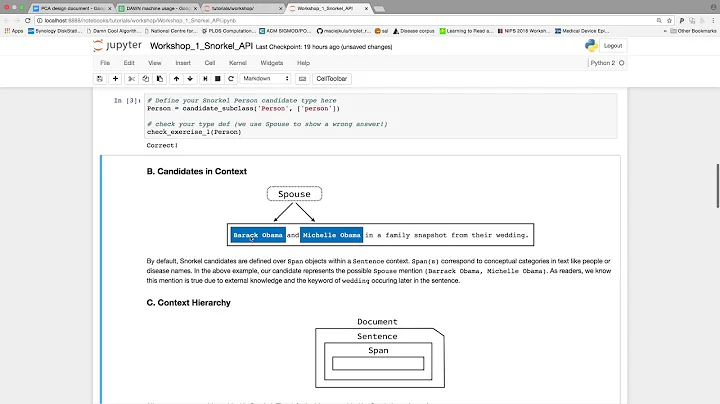Open the National Centre for bookmark
The image size is (720, 404).
click(x=171, y=31)
